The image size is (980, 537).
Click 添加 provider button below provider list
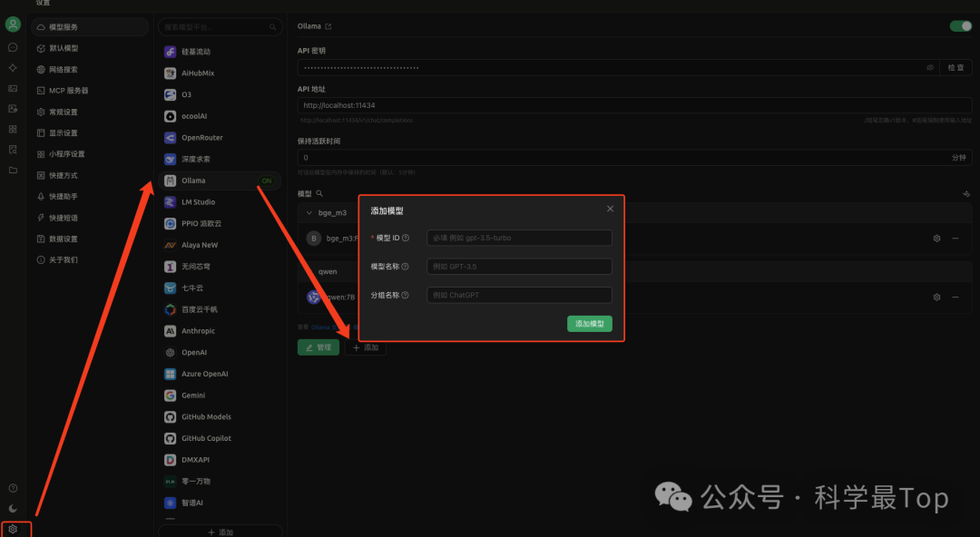[220, 532]
